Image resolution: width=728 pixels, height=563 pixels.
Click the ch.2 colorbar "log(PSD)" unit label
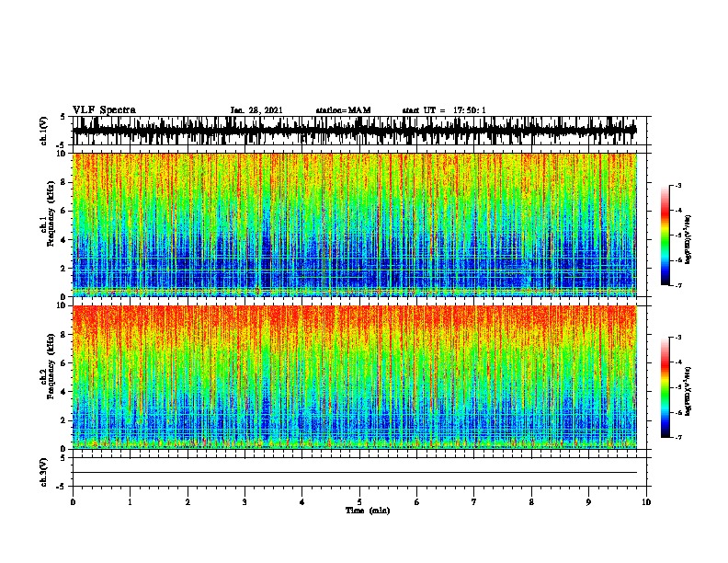688,391
